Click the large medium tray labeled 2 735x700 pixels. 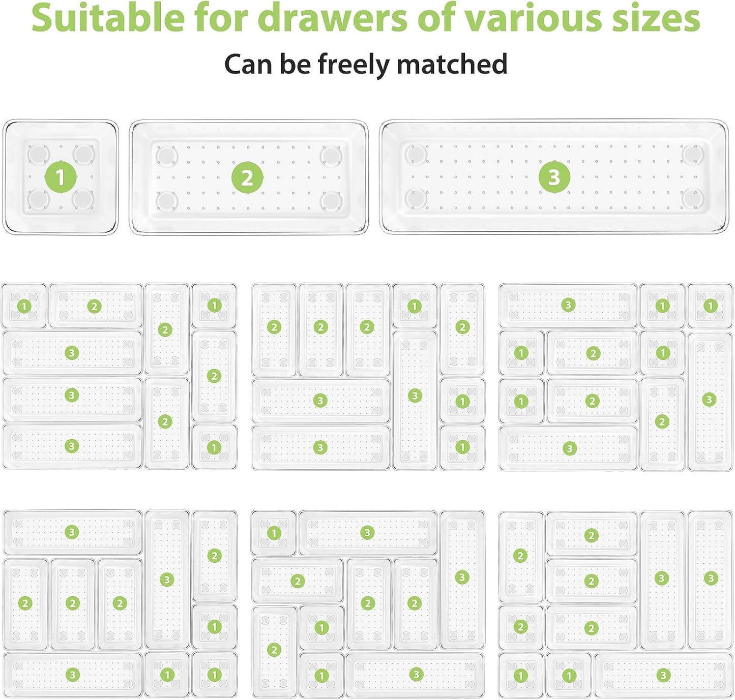(248, 177)
